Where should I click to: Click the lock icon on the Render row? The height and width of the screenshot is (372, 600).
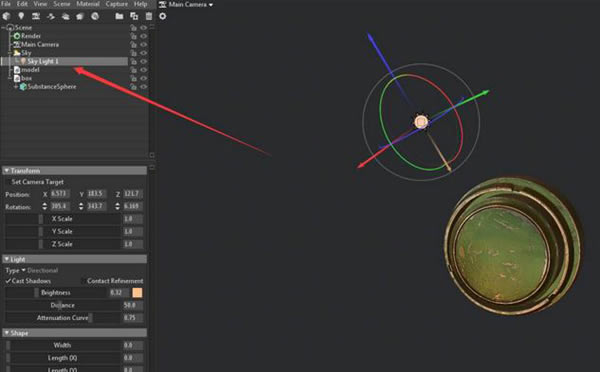click(133, 36)
